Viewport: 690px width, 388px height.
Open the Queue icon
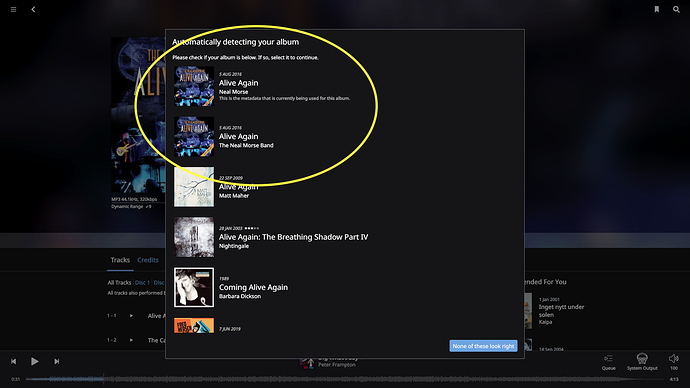(609, 361)
